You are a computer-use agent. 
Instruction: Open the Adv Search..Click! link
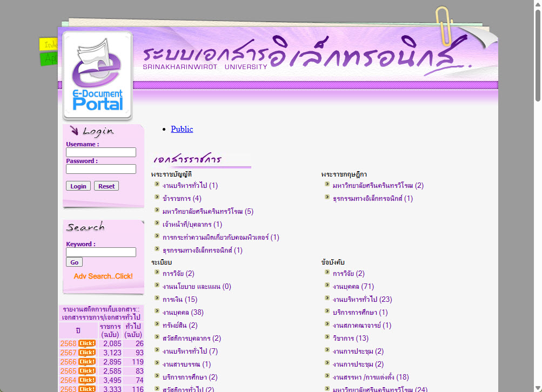tap(103, 276)
